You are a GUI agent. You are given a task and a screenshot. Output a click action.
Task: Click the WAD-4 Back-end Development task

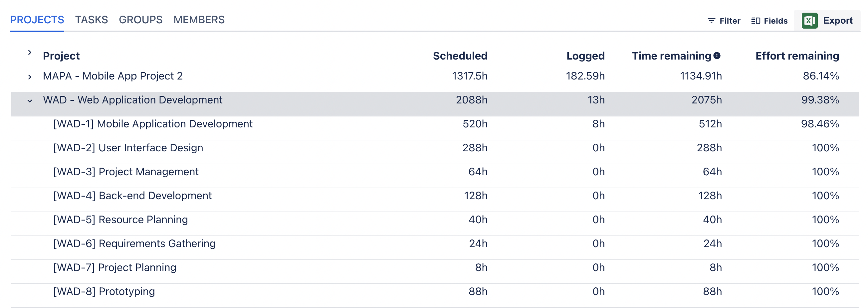132,196
